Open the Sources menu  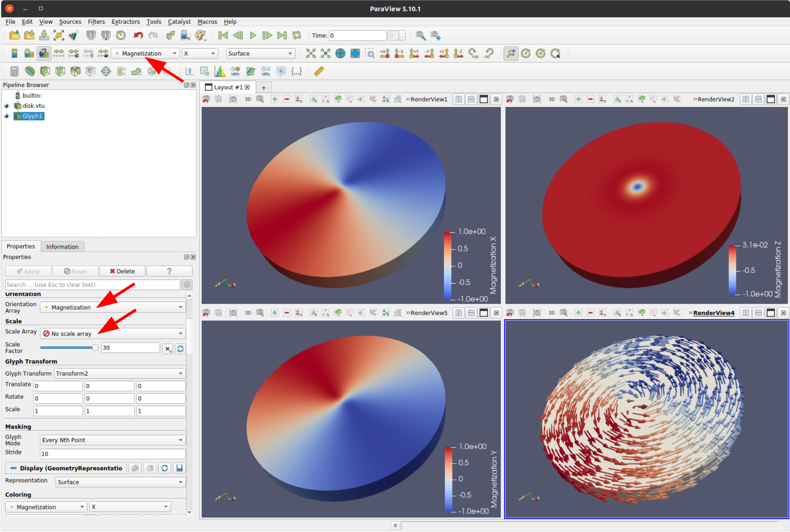(x=70, y=22)
